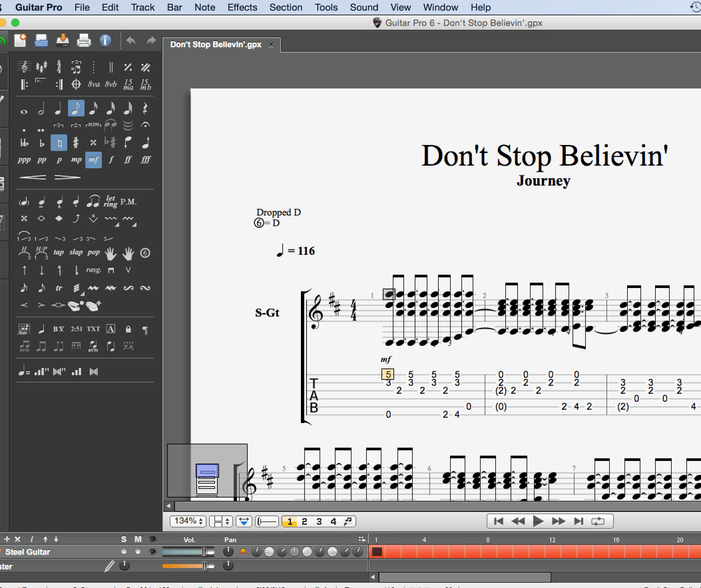This screenshot has height=588, width=701.
Task: Open the Guitar Pro app menu
Action: pyautogui.click(x=39, y=7)
